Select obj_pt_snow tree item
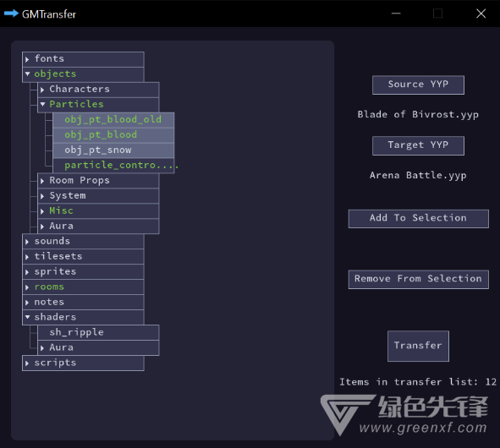Viewport: 500px width, 448px height. (x=113, y=150)
